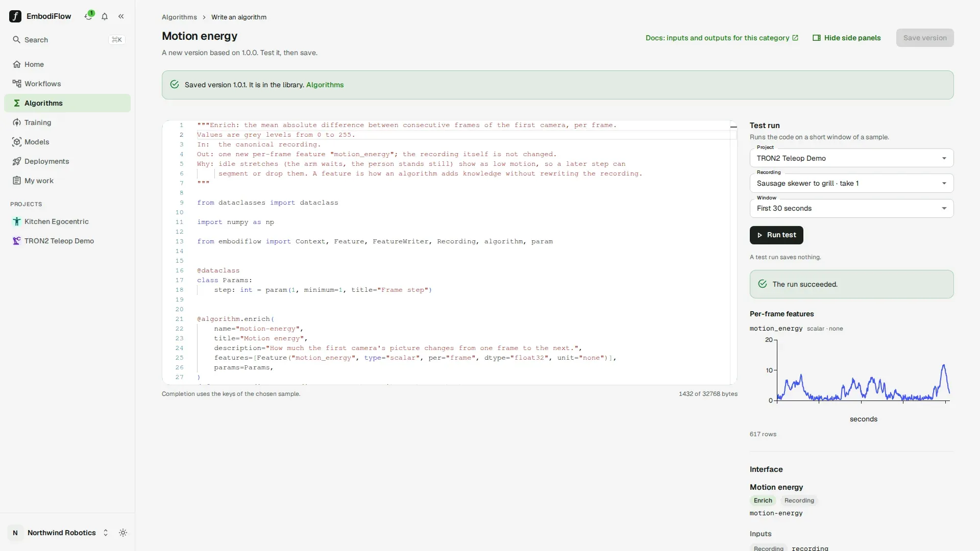Open the Window dropdown set to First 30 seconds
Image resolution: width=980 pixels, height=551 pixels.
851,208
